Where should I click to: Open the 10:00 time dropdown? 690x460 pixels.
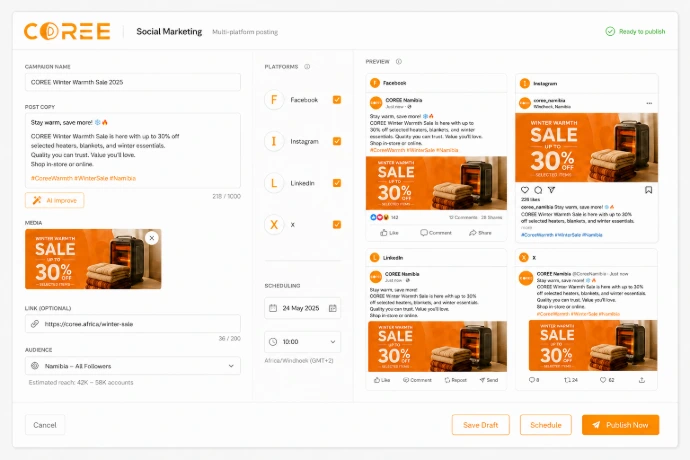(x=302, y=342)
